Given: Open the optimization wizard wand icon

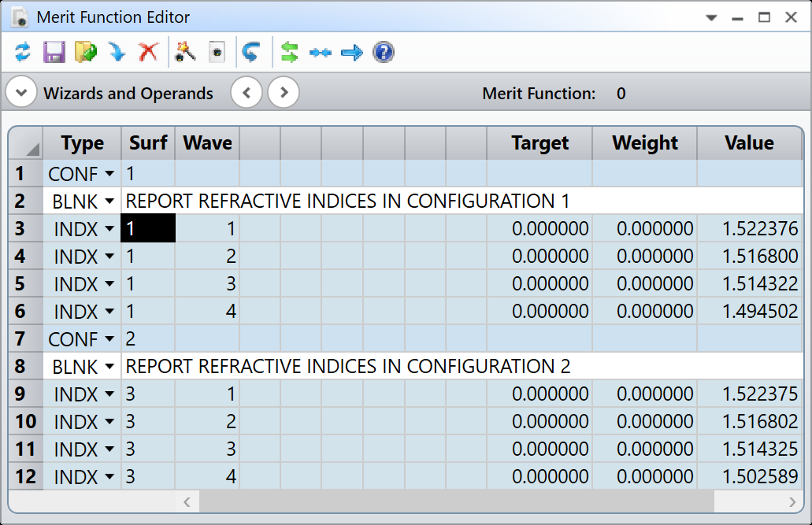Looking at the screenshot, I should pos(185,53).
